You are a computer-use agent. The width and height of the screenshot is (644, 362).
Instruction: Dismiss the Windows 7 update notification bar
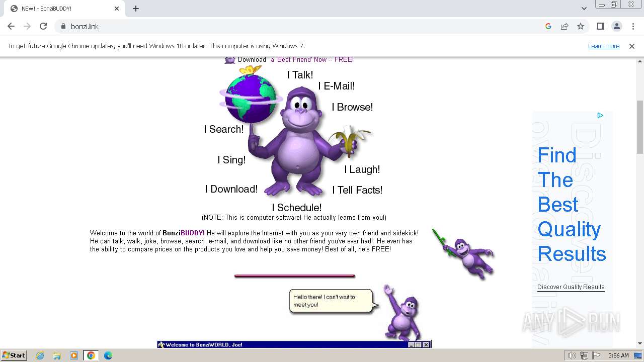pos(632,46)
